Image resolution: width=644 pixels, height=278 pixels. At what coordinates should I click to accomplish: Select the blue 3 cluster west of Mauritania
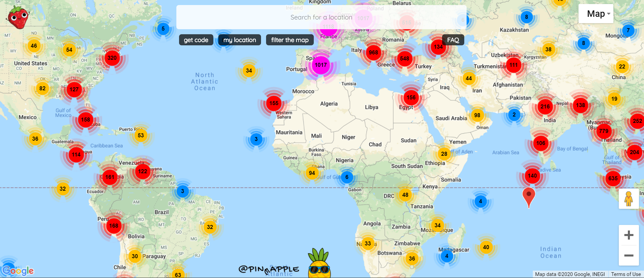[x=256, y=139]
